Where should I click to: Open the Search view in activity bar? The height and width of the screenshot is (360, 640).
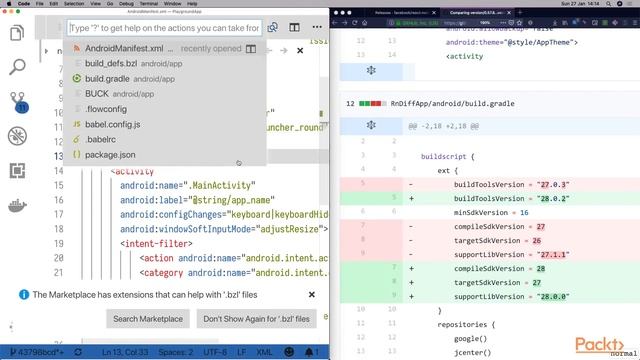point(17,67)
